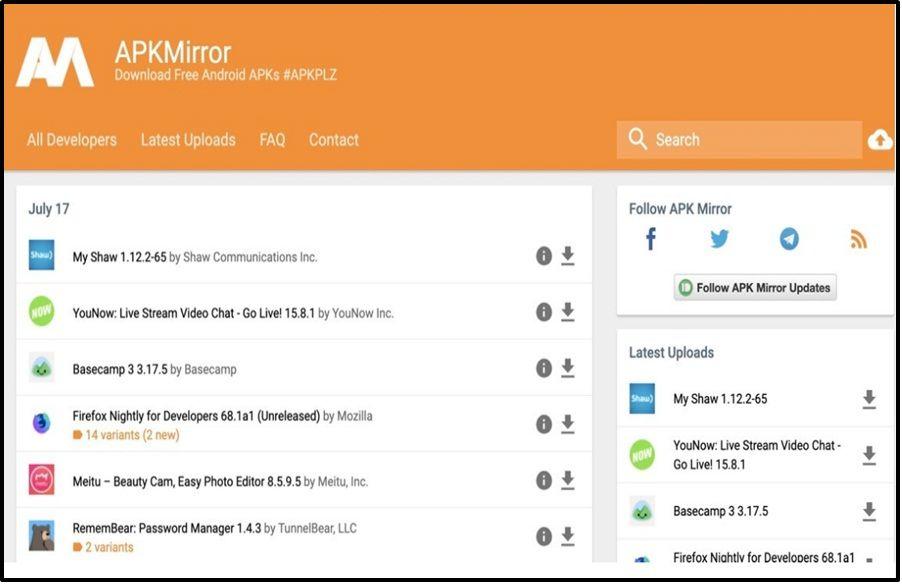Click the My Shaw app icon in July 17 list
902x585 pixels.
pos(41,255)
